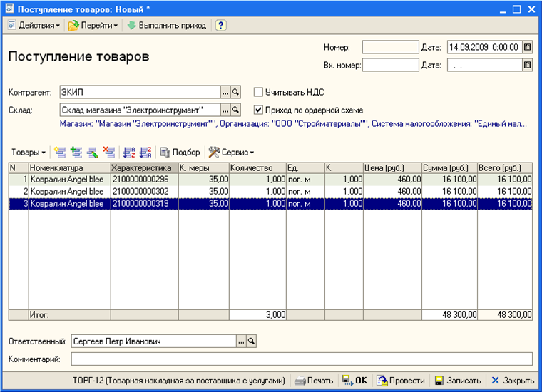Screen dimensions: 542x392
Task: Open Ответственный item with magnifier icon
Action: tap(251, 341)
